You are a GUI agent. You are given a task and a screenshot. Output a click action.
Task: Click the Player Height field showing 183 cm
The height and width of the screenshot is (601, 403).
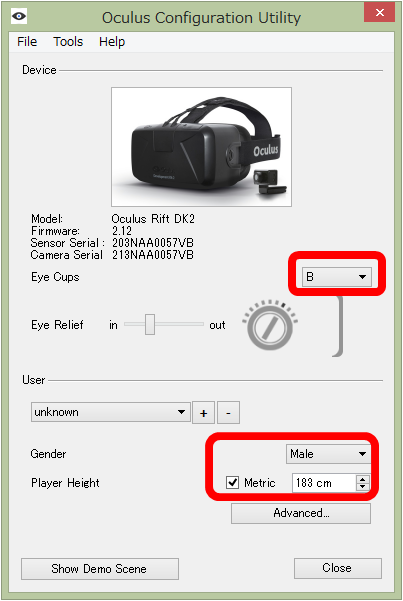click(324, 483)
